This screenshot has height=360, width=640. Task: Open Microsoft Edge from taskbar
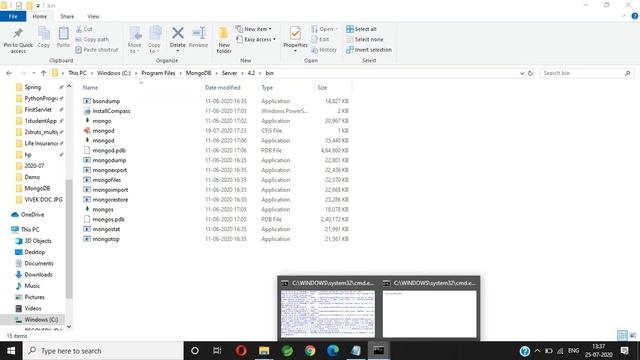point(333,351)
